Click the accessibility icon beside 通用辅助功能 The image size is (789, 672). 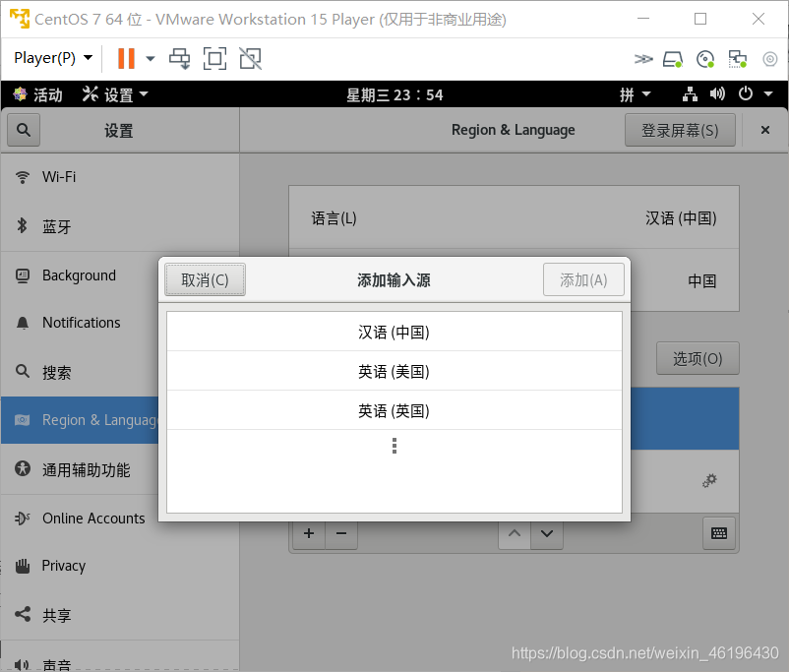23,468
